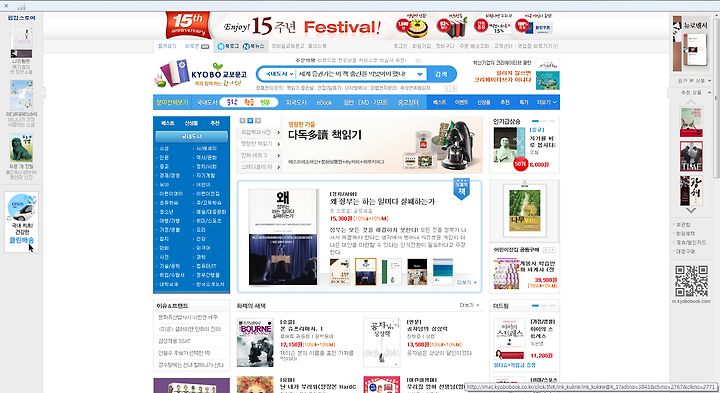Open 대량구매 in the right sidebar

tap(686, 252)
